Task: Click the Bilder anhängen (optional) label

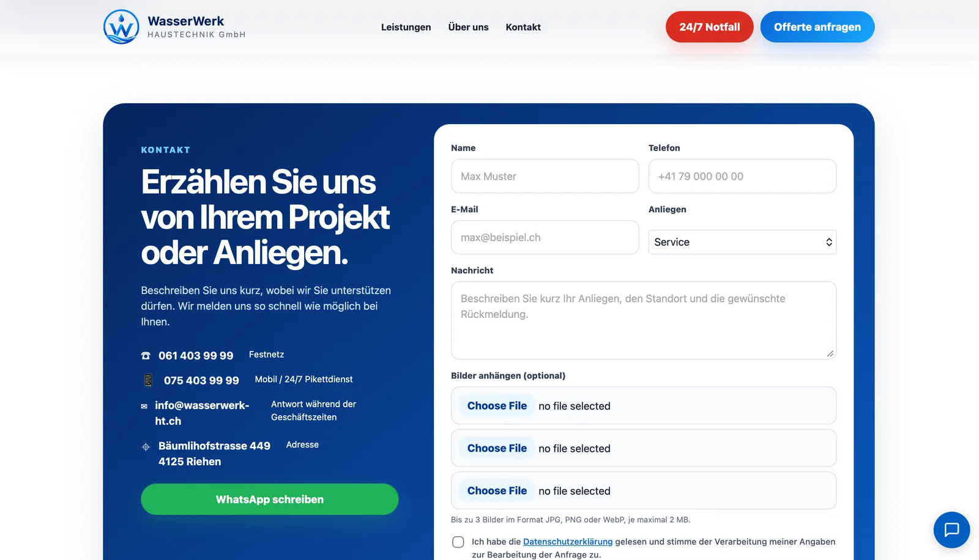Action: [x=508, y=375]
